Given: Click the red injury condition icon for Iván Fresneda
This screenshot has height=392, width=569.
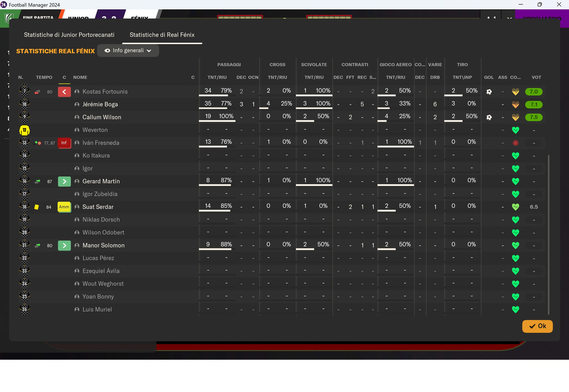Looking at the screenshot, I should pyautogui.click(x=515, y=143).
